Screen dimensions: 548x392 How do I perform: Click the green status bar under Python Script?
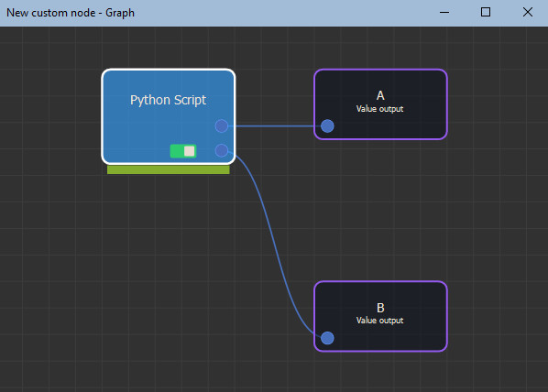tap(168, 169)
